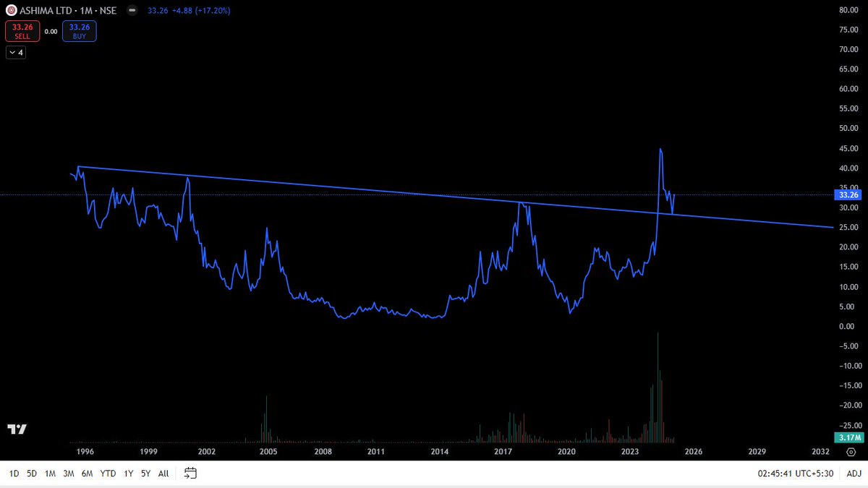Expand the collapsed indicators legend showing 4
868x488 pixels.
click(x=16, y=53)
